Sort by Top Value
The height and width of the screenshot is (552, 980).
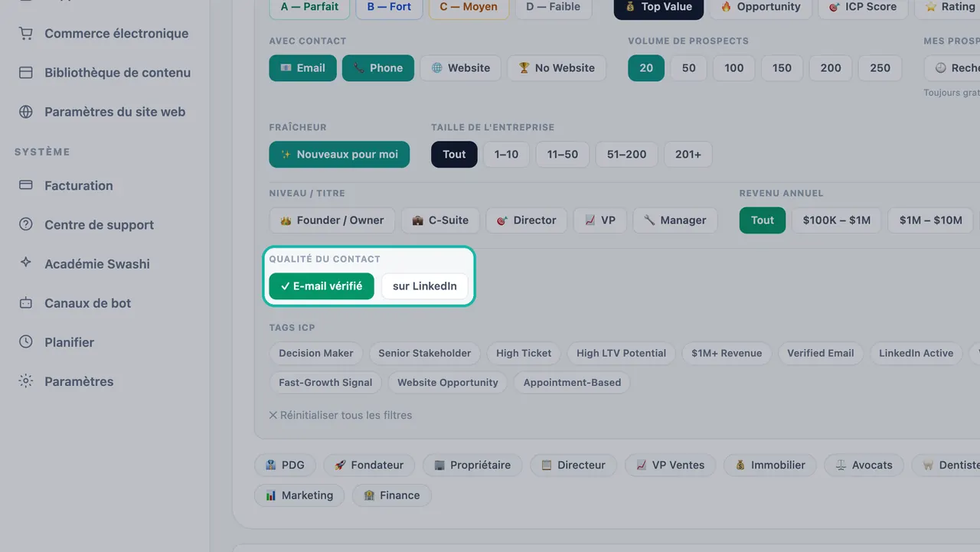pyautogui.click(x=658, y=7)
